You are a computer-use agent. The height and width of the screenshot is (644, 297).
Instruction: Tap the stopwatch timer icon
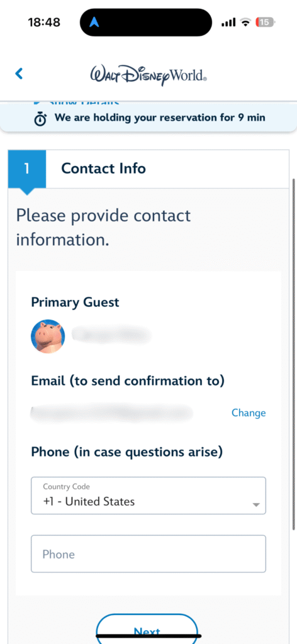tap(40, 119)
